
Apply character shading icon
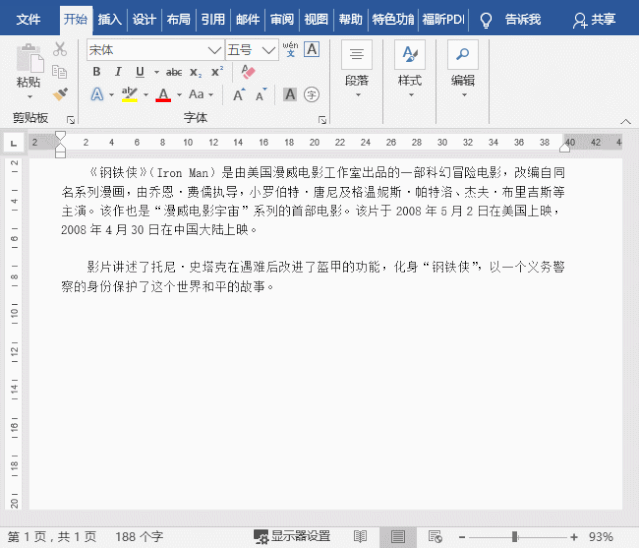pyautogui.click(x=290, y=95)
